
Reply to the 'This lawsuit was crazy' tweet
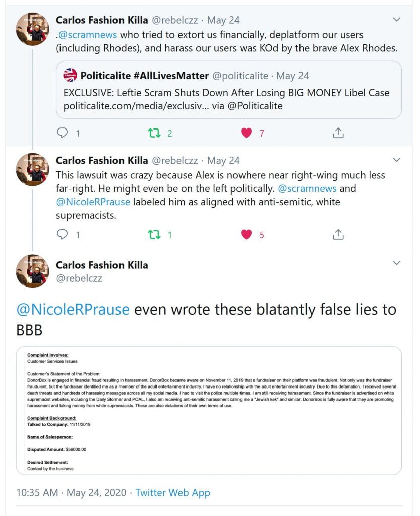63,234
